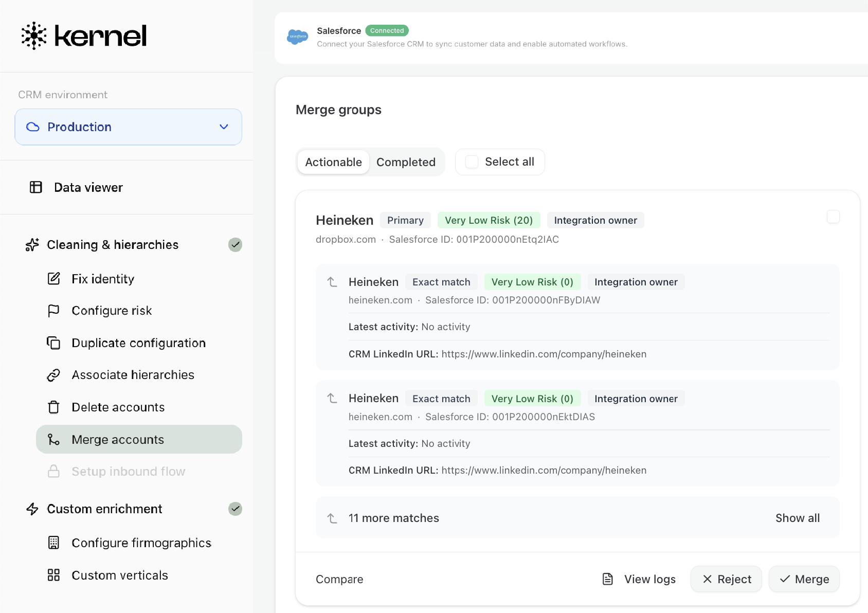Click the Kernel logo icon
The image size is (868, 613).
[x=34, y=35]
